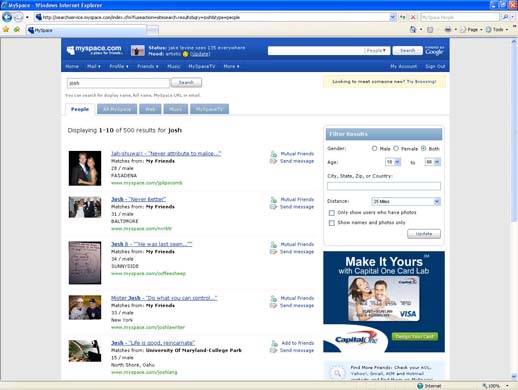Check Show names and photos only
The width and height of the screenshot is (518, 390).
332,223
